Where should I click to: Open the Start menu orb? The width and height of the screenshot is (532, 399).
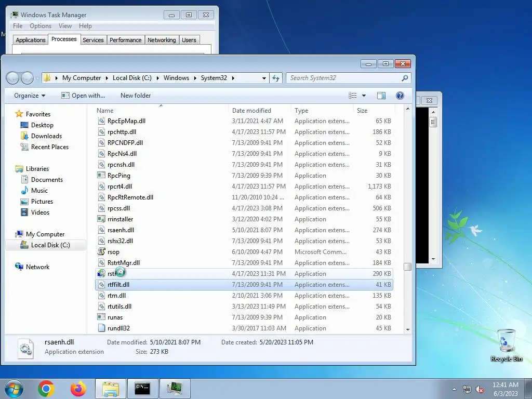[14, 389]
